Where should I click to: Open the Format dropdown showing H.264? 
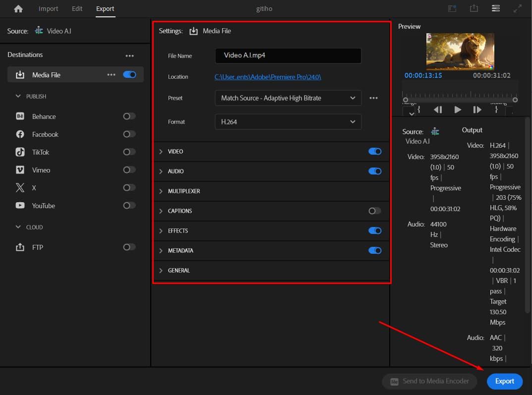288,121
